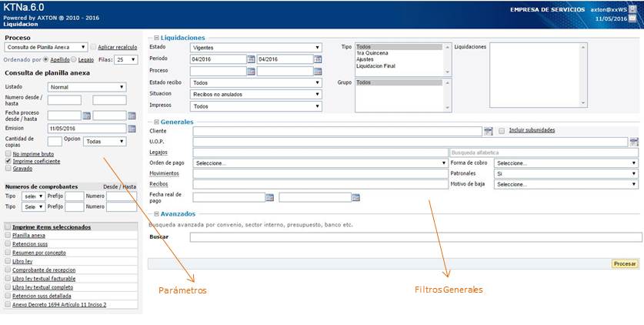Open U.O.P. lookup icon

coord(633,142)
